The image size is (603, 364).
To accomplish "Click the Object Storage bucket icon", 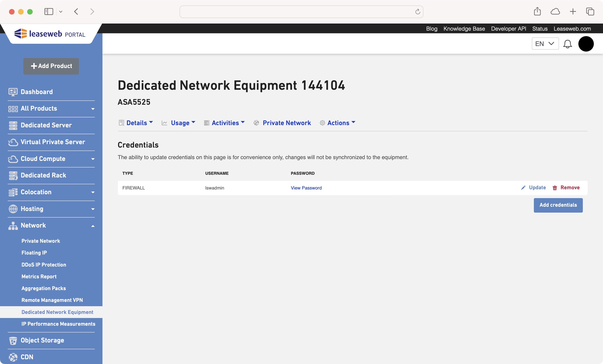I will (13, 340).
